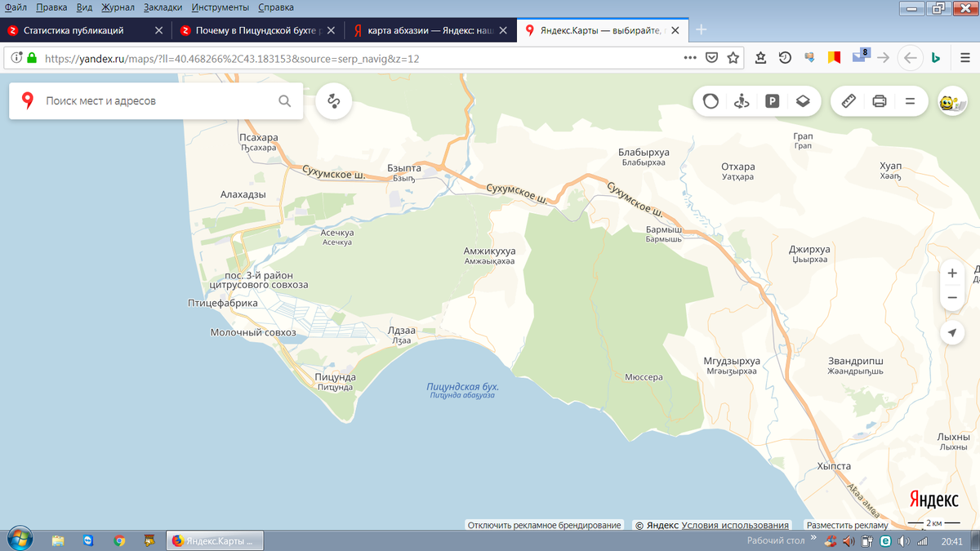Open the Файл menu
The height and width of the screenshot is (551, 980).
[16, 7]
